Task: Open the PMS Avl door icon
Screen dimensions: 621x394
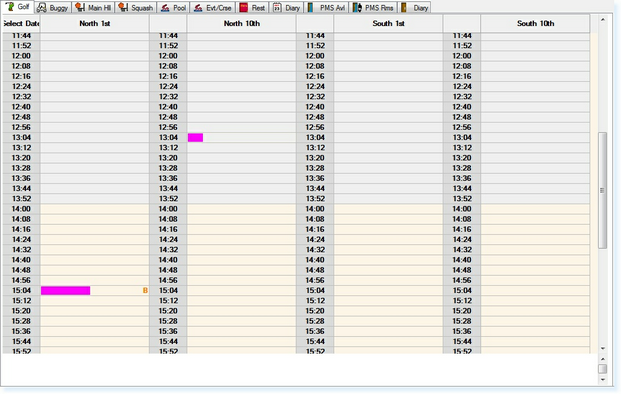Action: (310, 8)
